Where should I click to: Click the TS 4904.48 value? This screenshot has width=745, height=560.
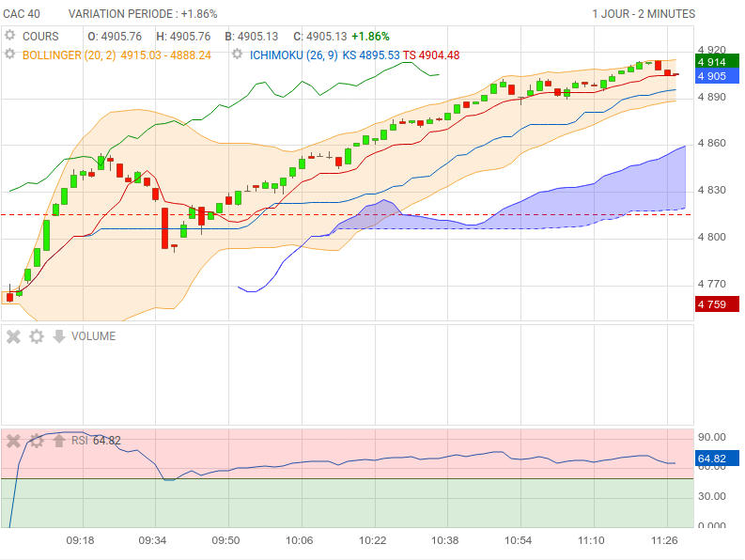431,55
